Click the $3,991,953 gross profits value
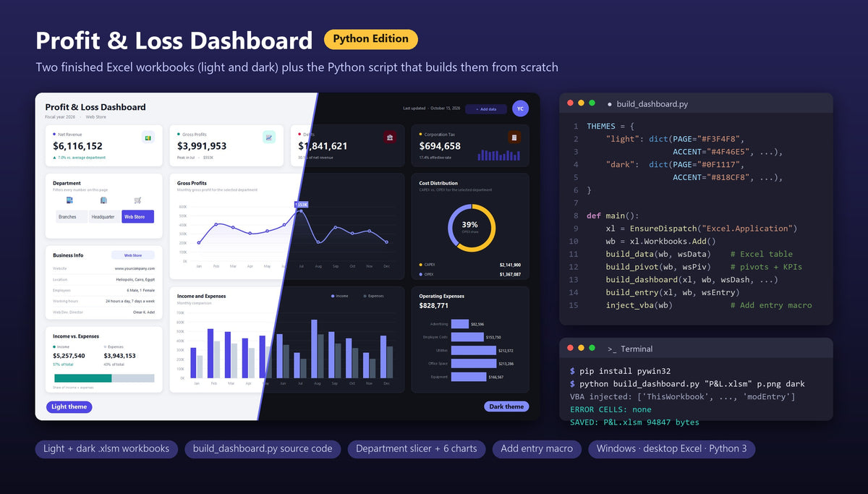The width and height of the screenshot is (868, 494). tap(202, 146)
